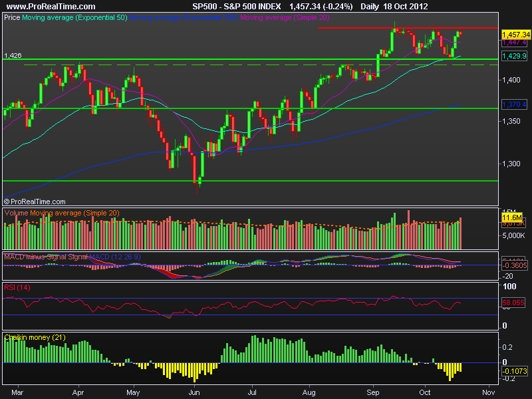The image size is (532, 399).
Task: Click the 1,400 price axis label
Action: click(x=511, y=80)
